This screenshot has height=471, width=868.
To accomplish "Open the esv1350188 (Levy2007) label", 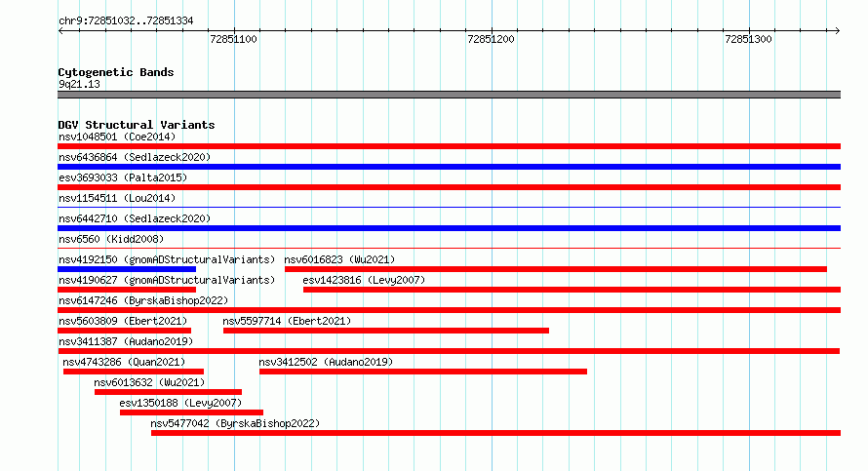I will coord(180,403).
